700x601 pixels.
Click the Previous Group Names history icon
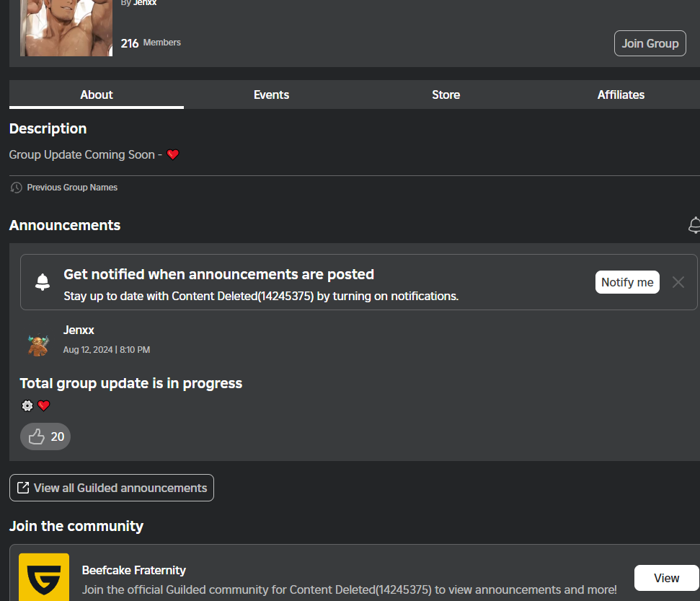tap(16, 188)
